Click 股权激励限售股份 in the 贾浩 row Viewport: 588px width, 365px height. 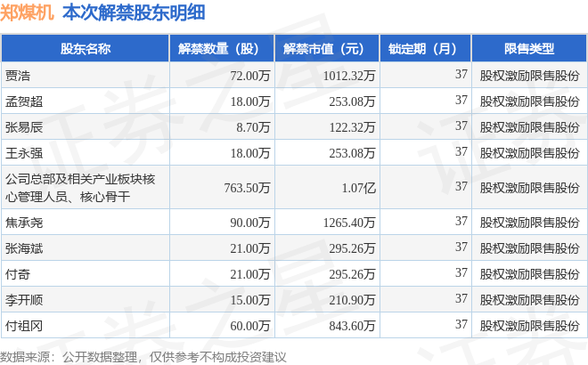click(x=529, y=76)
